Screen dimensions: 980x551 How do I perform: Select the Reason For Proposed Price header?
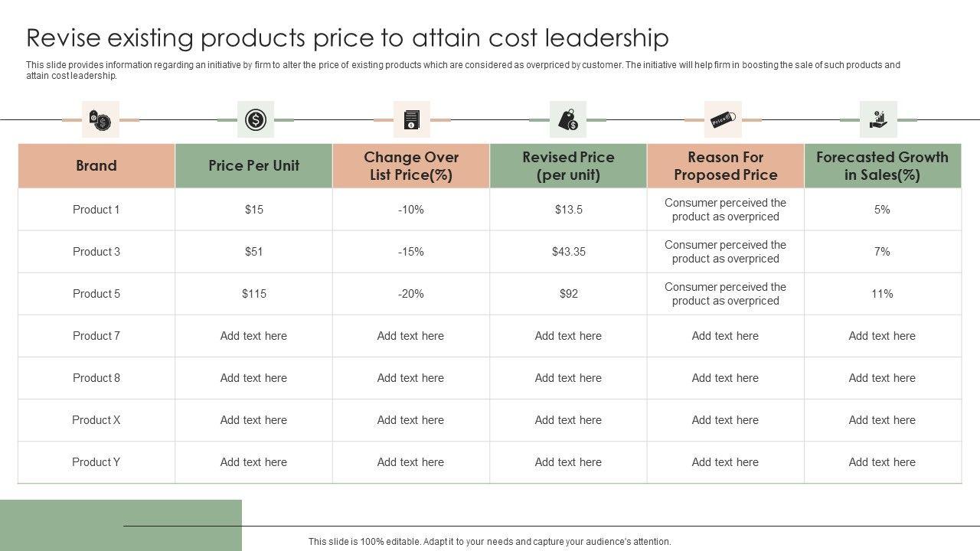(x=725, y=166)
